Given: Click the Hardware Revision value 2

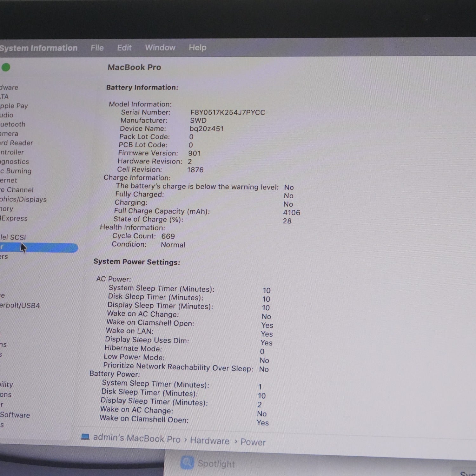Looking at the screenshot, I should point(190,162).
